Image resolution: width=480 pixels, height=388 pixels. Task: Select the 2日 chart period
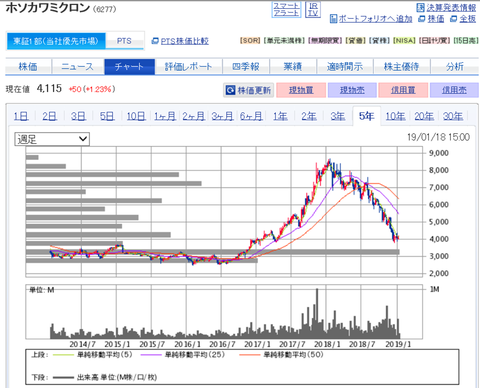point(49,116)
